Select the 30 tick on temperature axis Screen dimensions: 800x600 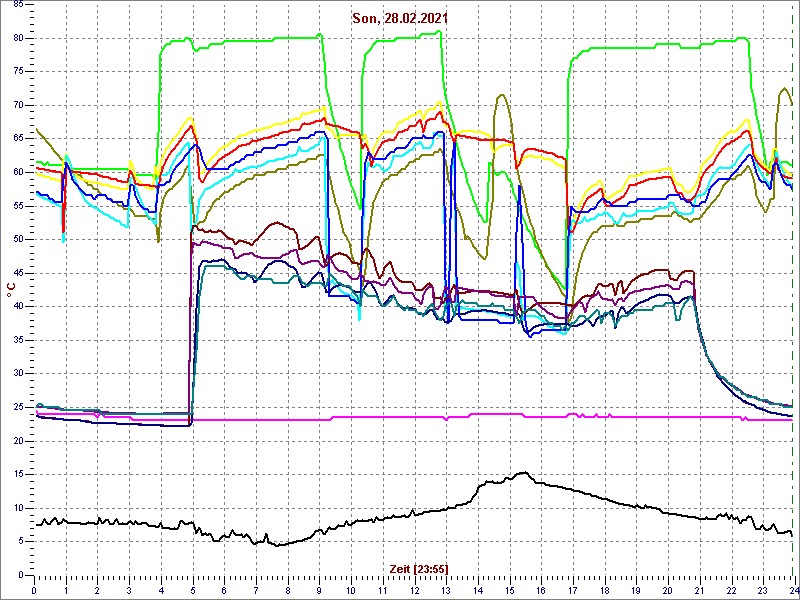coord(18,373)
